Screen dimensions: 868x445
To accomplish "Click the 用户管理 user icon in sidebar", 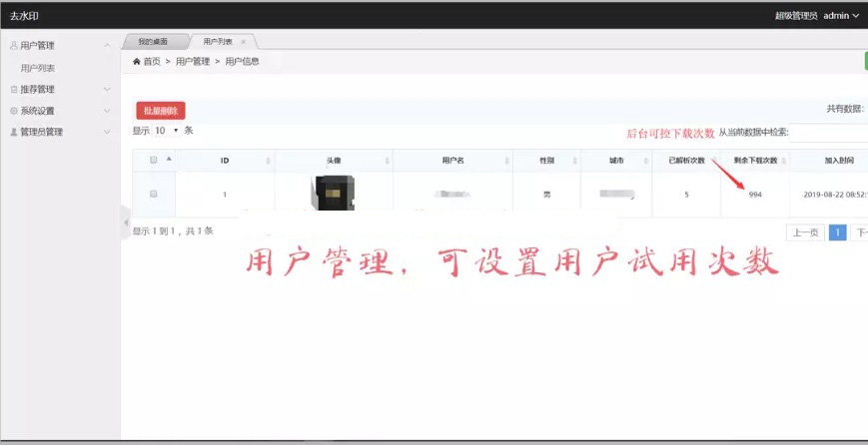I will click(14, 46).
